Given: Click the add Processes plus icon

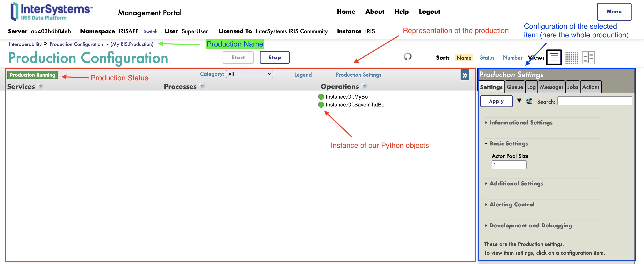Looking at the screenshot, I should [x=202, y=86].
